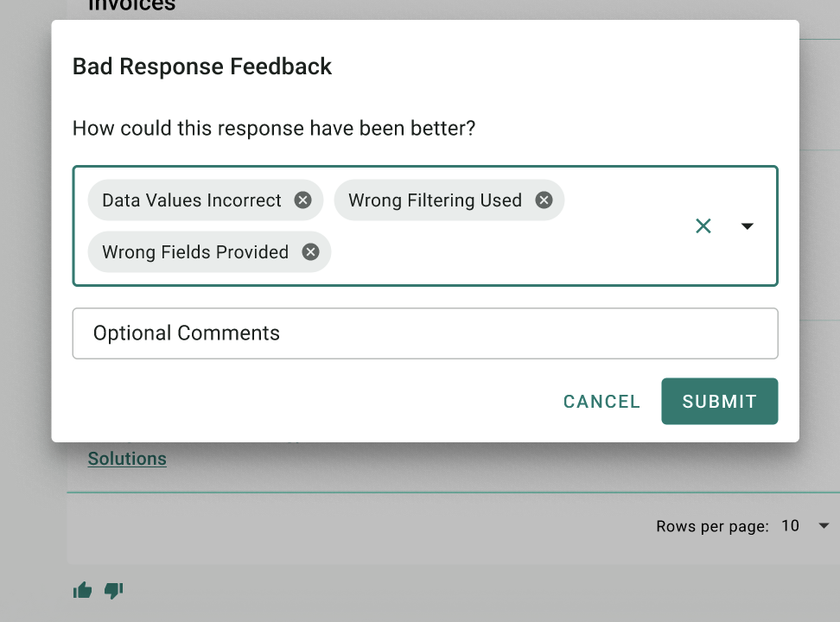Select the Wrong Filtering Used chip label

point(435,200)
